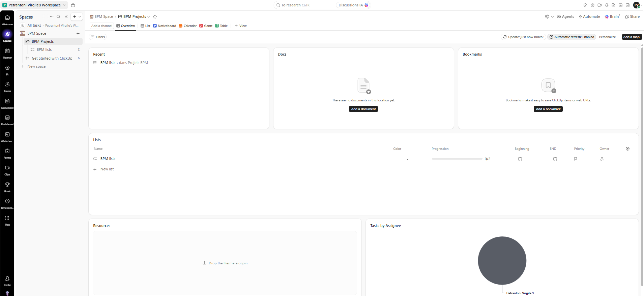Switch to the Gantt tab
644x296 pixels.
point(206,26)
